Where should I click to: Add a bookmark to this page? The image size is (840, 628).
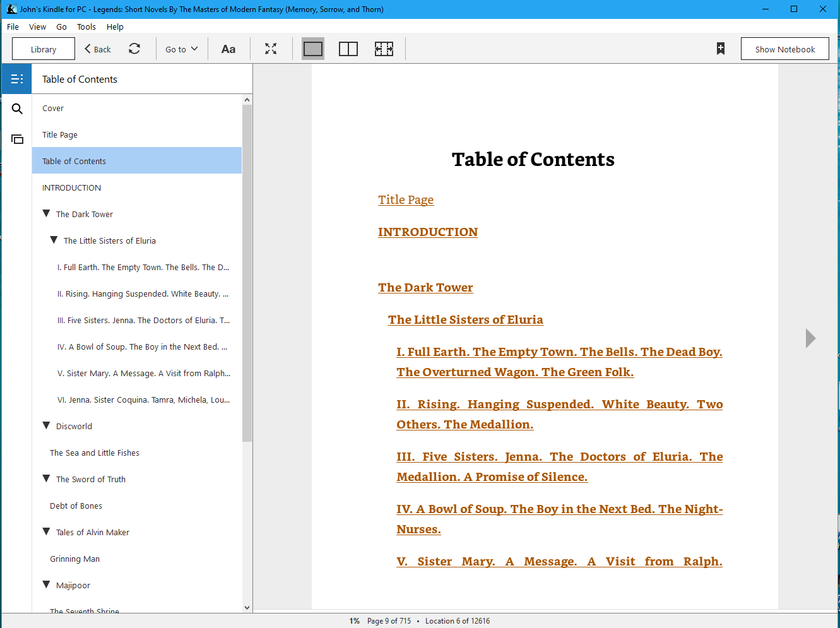[720, 49]
